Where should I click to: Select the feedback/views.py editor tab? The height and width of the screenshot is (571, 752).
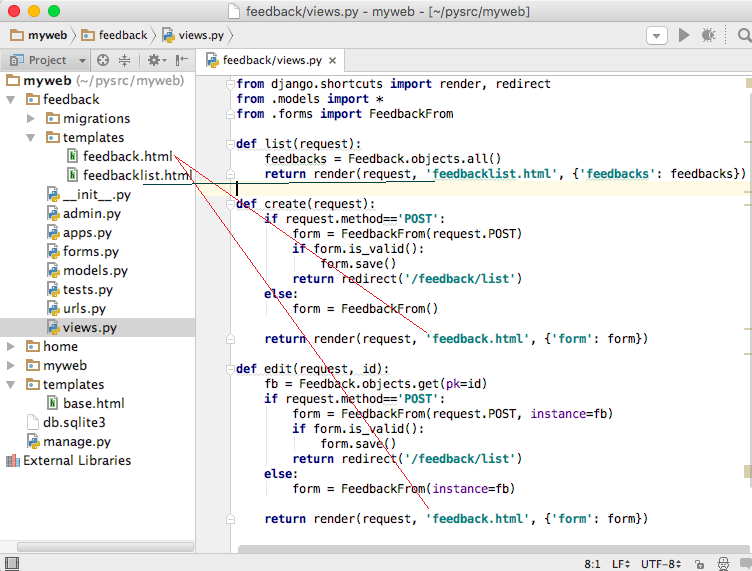pos(272,60)
